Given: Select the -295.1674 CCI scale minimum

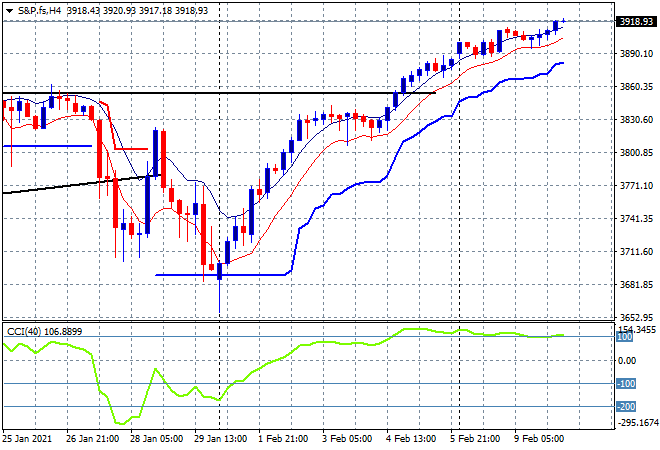Looking at the screenshot, I should tap(637, 422).
